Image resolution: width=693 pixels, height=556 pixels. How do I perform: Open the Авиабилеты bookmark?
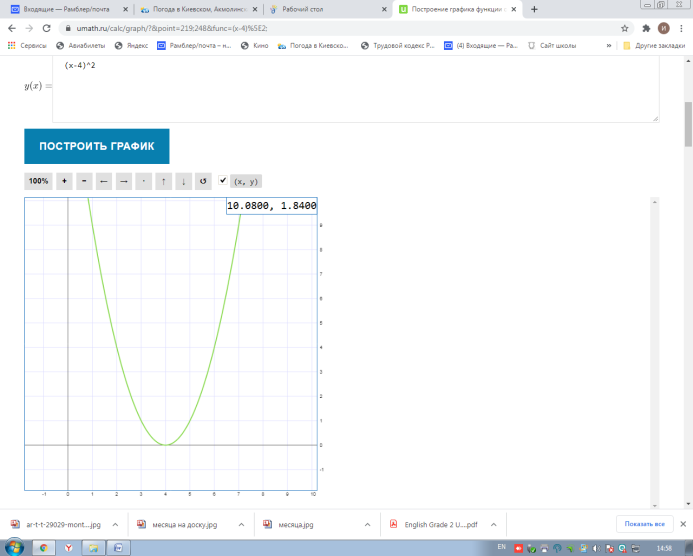[x=81, y=46]
